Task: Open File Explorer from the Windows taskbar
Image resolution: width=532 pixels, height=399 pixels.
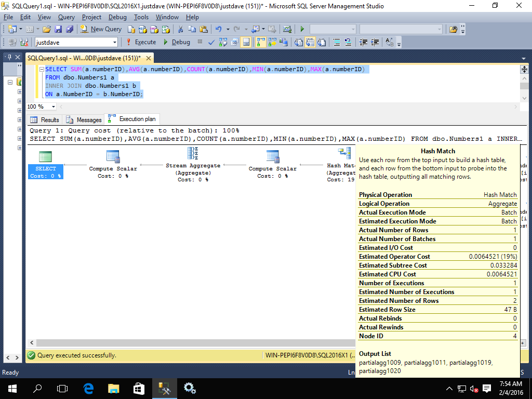Action: 113,388
